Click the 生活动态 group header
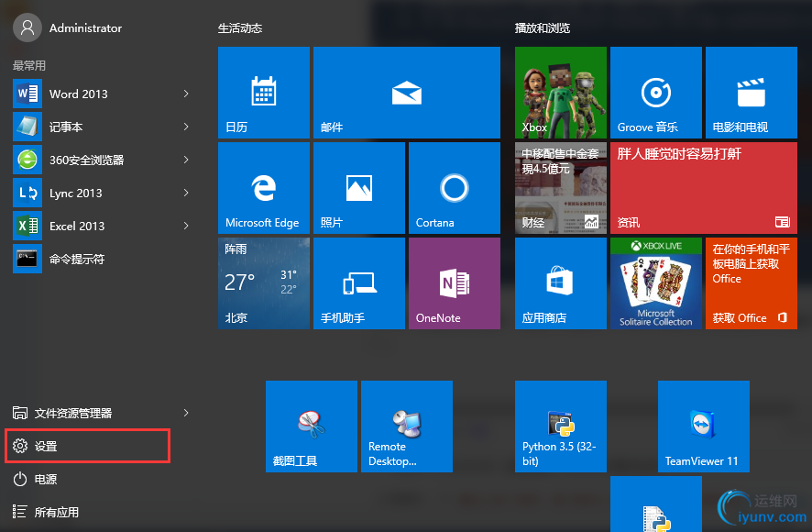 (x=240, y=28)
